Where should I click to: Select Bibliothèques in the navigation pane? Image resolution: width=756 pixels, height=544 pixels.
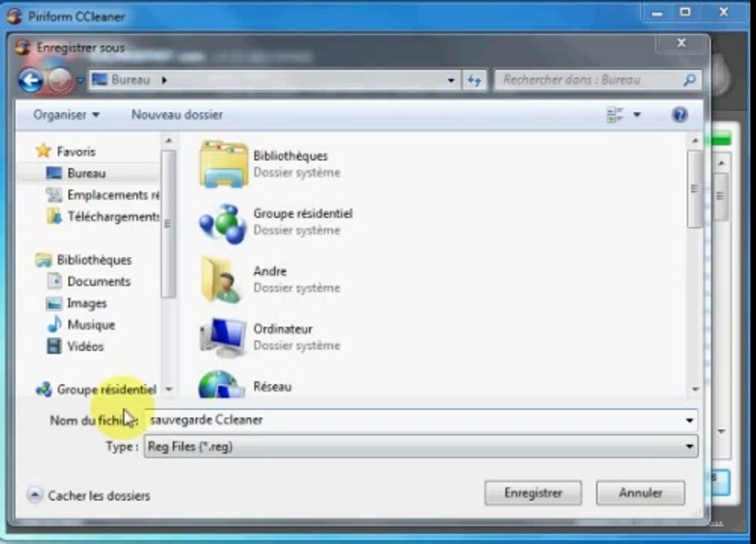click(94, 260)
